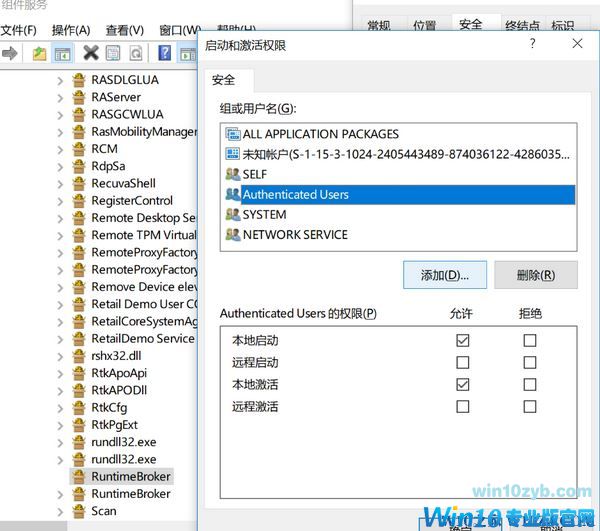This screenshot has width=600, height=531.
Task: Click the dialog help question mark
Action: [x=532, y=43]
